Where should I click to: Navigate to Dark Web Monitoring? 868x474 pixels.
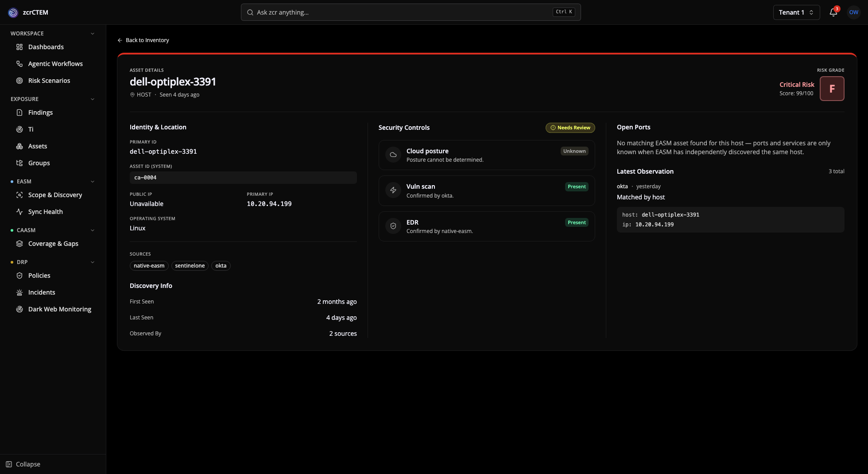(53, 309)
